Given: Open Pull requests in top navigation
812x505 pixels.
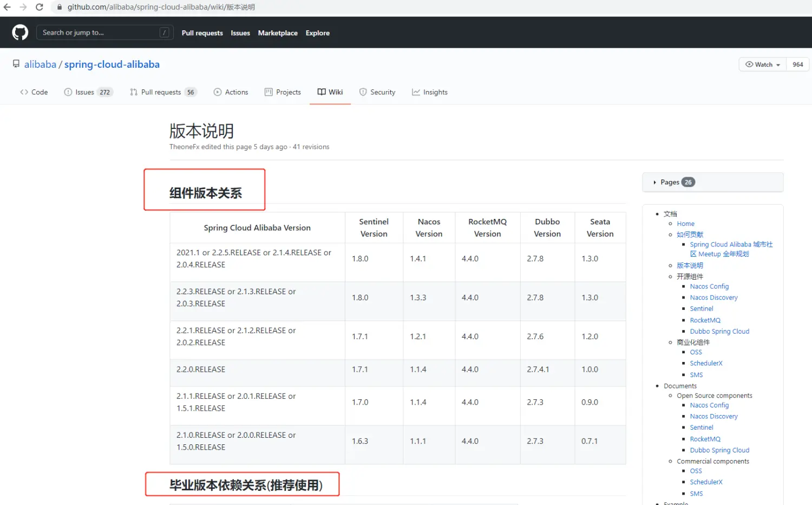Looking at the screenshot, I should (202, 33).
